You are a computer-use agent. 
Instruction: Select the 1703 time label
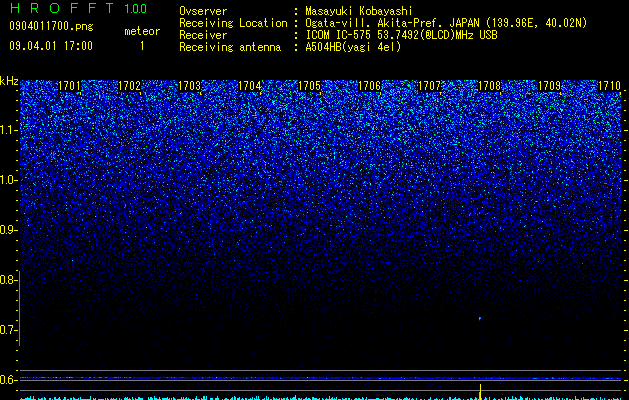189,86
